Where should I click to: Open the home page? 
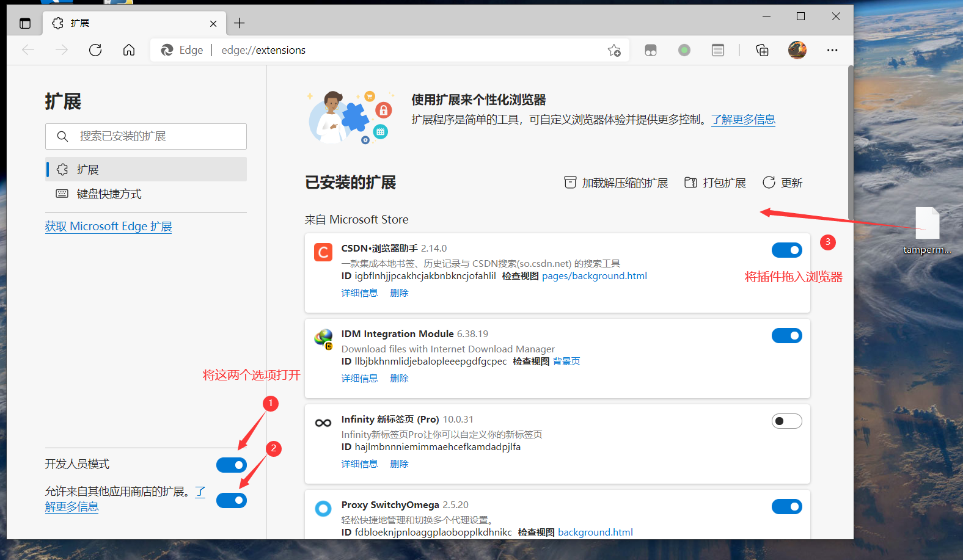click(129, 50)
